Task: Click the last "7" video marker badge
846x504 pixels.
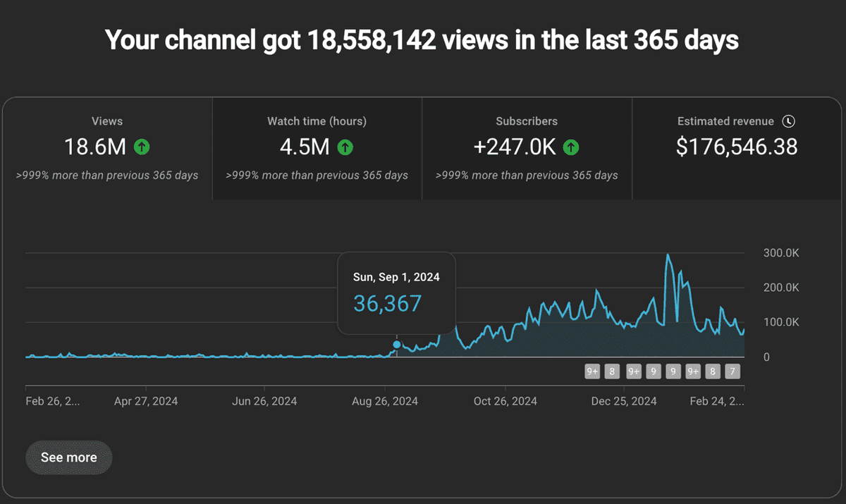Action: [x=732, y=371]
